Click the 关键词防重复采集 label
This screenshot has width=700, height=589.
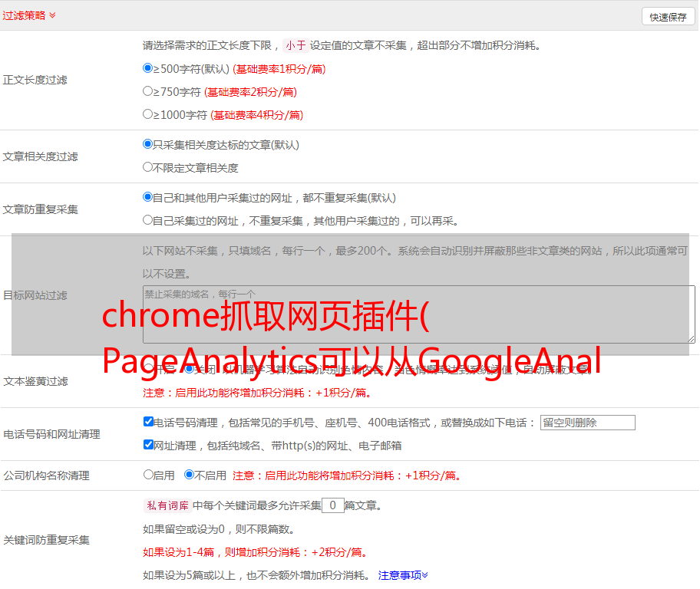[x=46, y=541]
